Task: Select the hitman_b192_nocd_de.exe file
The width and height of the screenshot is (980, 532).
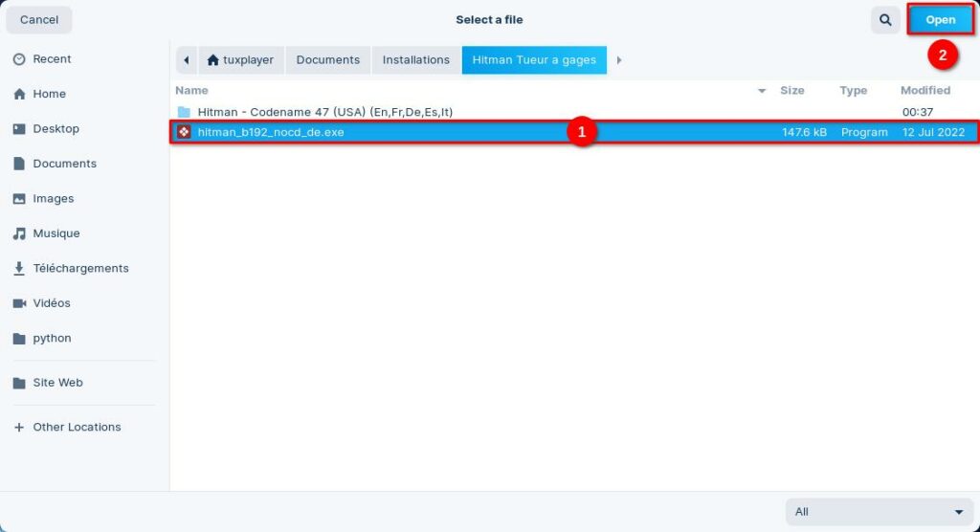Action: [x=271, y=132]
